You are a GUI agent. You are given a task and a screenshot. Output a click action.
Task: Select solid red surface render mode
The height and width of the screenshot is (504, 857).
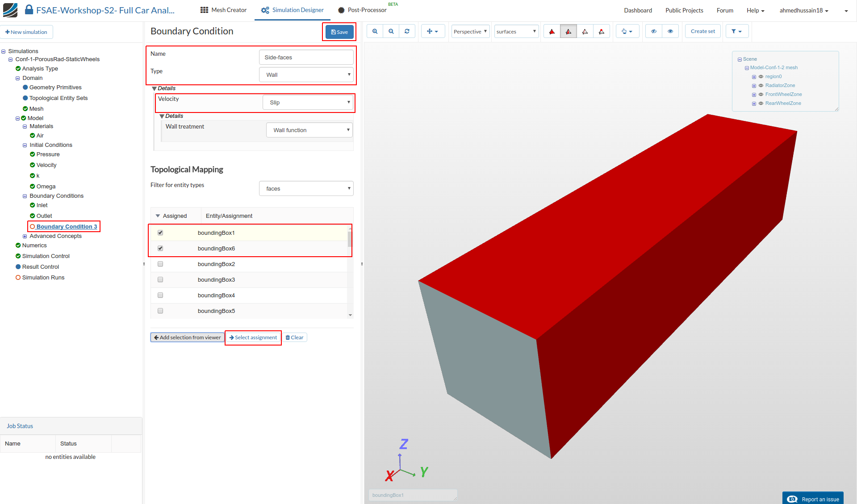point(552,31)
